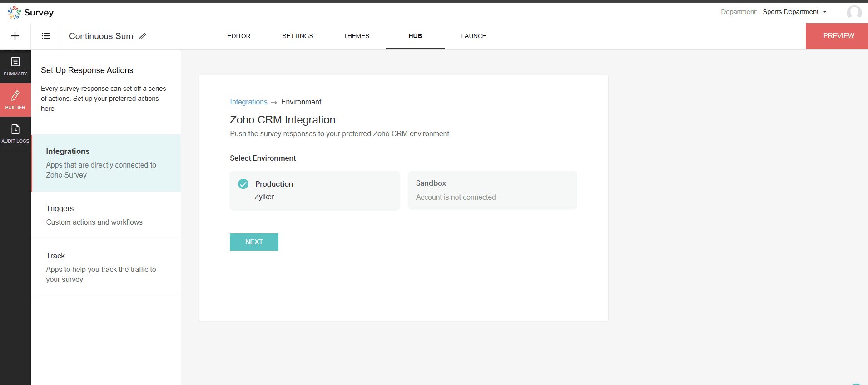Click 'Account is not connected' text
The image size is (868, 385).
coord(456,197)
